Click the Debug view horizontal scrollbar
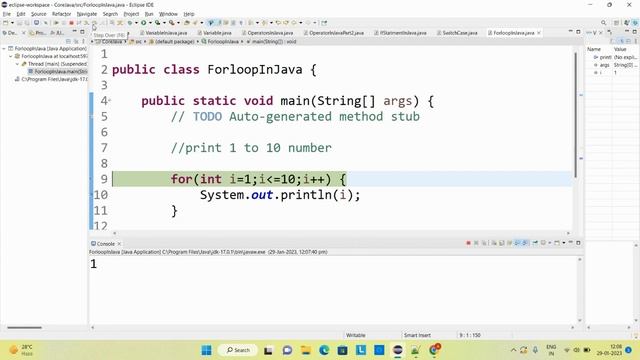640x360 pixels. 24,327
